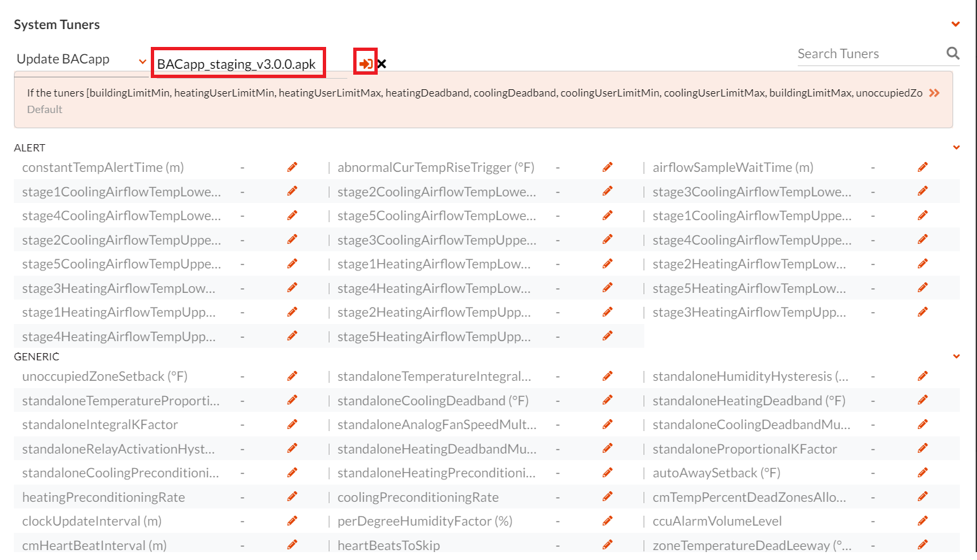This screenshot has width=977, height=560.
Task: Click the heatingPreconditioningRate tuner name
Action: 103,497
